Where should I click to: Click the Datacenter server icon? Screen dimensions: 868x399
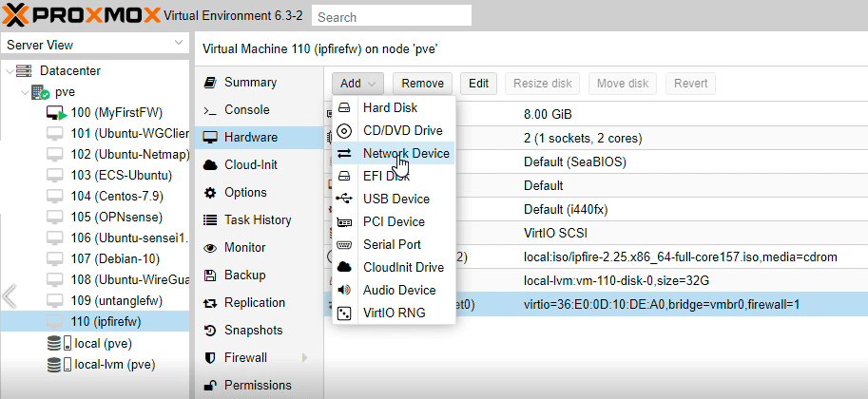point(24,71)
